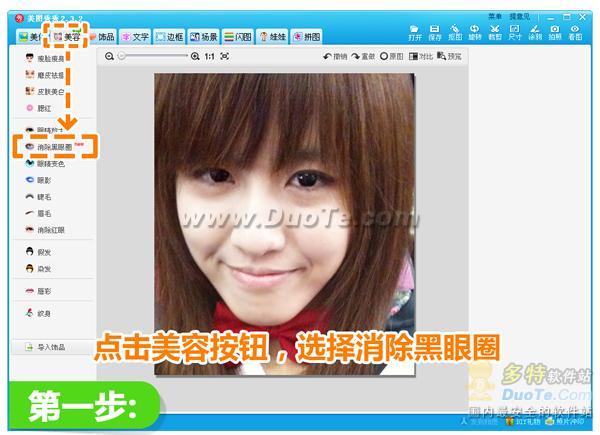Choose the 眼睛变色 eye color tool
600x435 pixels.
45,164
